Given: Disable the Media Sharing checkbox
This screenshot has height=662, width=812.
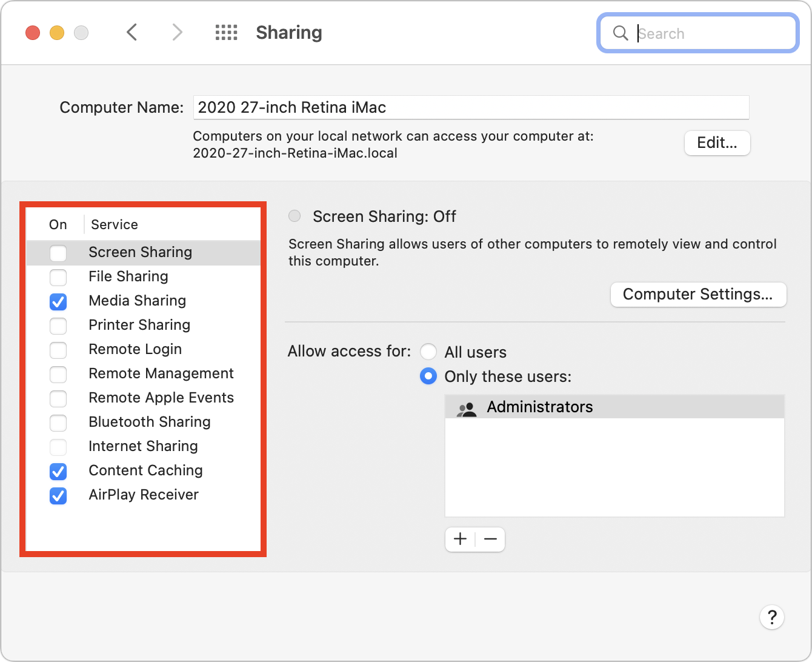Looking at the screenshot, I should (58, 301).
